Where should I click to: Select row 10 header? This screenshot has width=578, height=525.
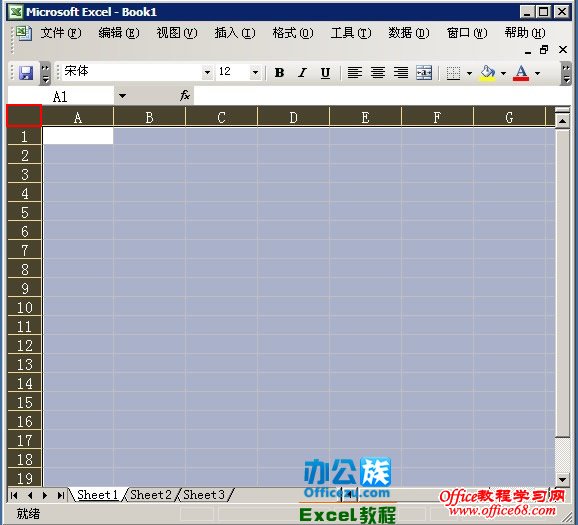coord(24,307)
